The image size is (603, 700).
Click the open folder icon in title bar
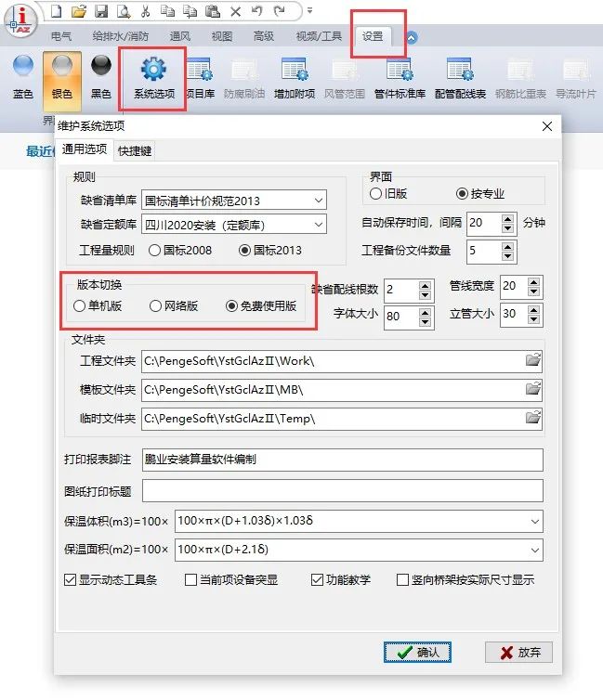[79, 11]
